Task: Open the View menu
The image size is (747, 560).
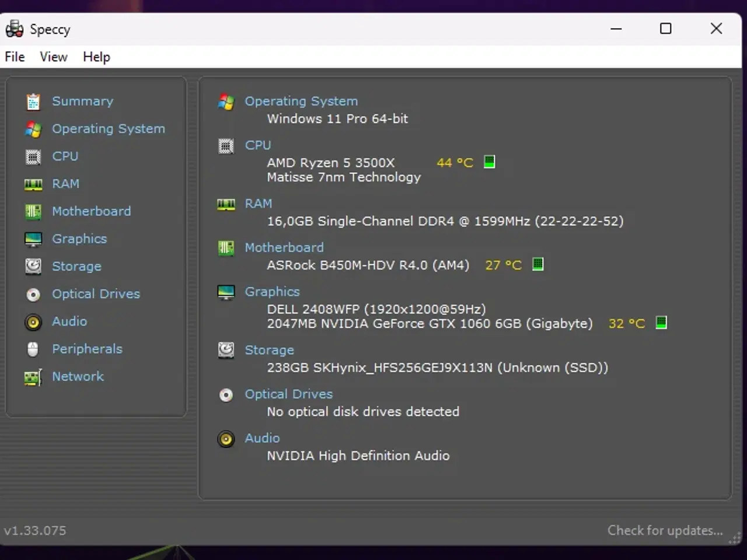Action: point(53,57)
